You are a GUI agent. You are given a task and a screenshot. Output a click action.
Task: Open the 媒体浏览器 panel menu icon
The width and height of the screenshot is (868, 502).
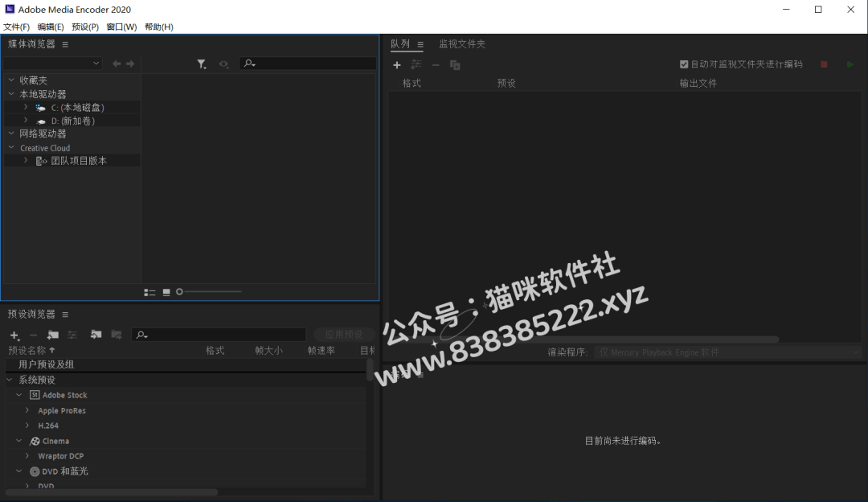click(65, 44)
